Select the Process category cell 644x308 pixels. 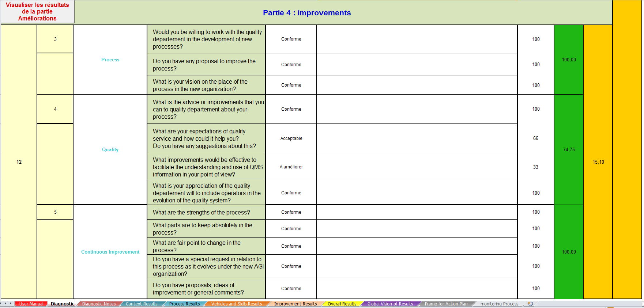pyautogui.click(x=110, y=60)
